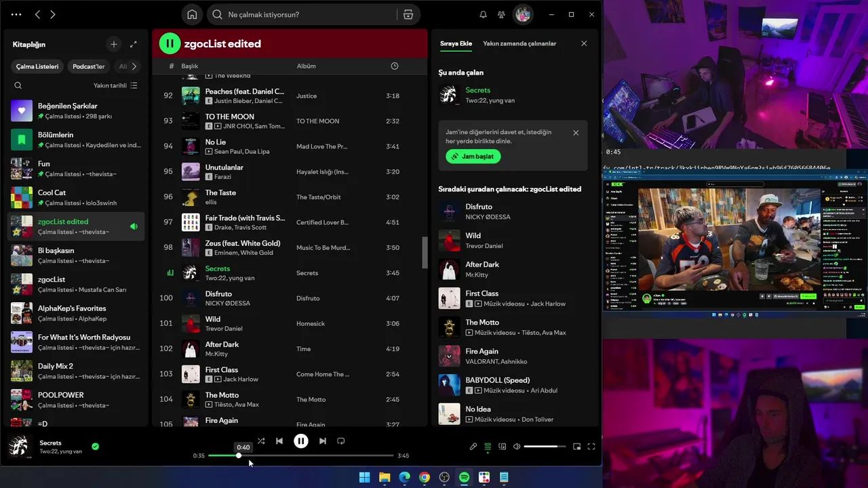Select the Unutulanlar track by Farazi
The image size is (868, 488).
click(x=290, y=172)
